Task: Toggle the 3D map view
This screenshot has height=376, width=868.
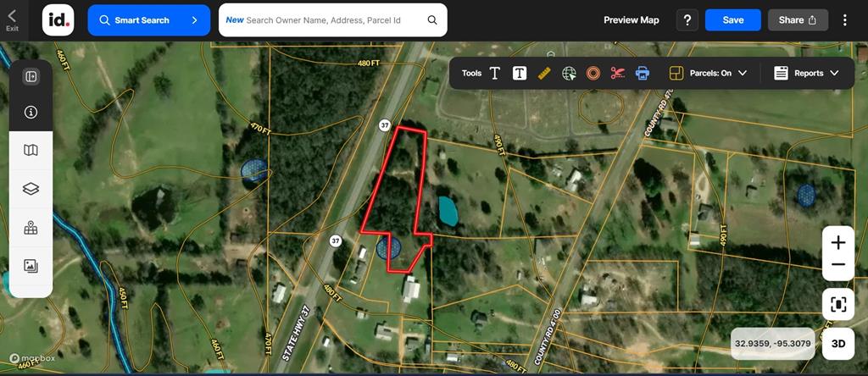Action: pyautogui.click(x=838, y=343)
